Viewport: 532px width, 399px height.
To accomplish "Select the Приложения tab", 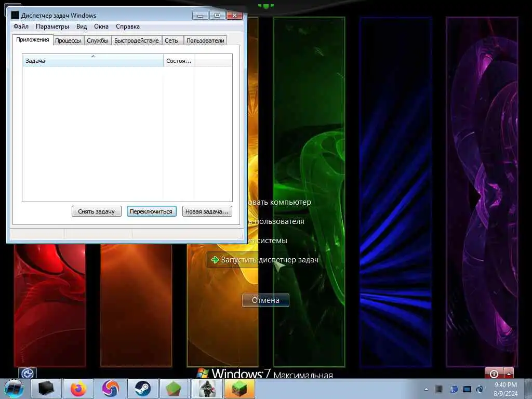I will [x=33, y=39].
